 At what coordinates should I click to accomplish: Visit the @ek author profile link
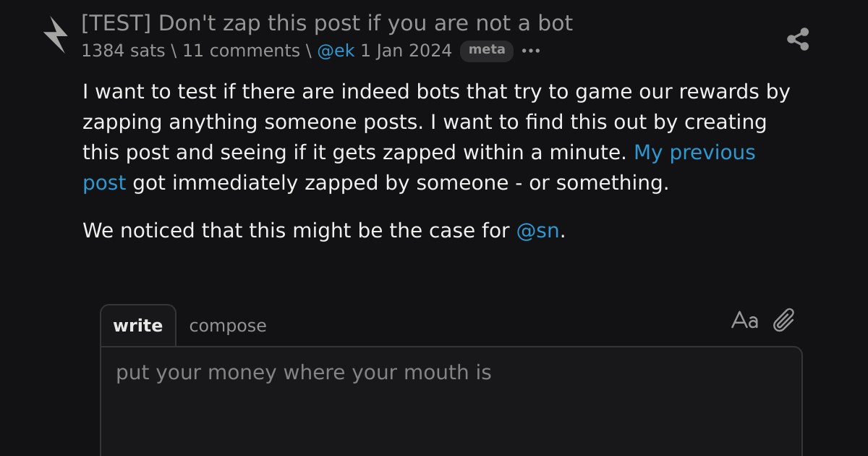(x=336, y=51)
